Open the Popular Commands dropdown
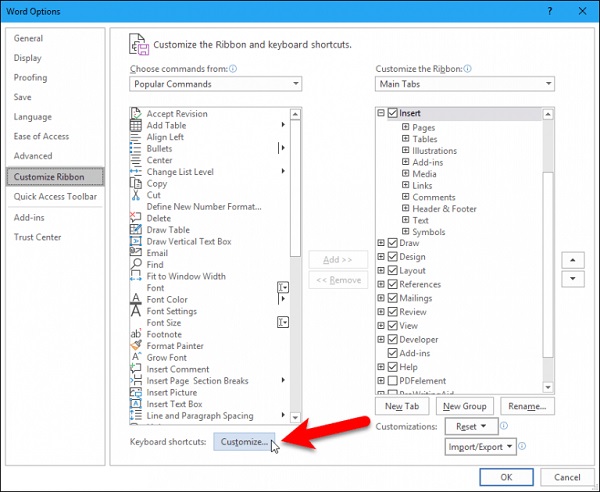 [215, 85]
